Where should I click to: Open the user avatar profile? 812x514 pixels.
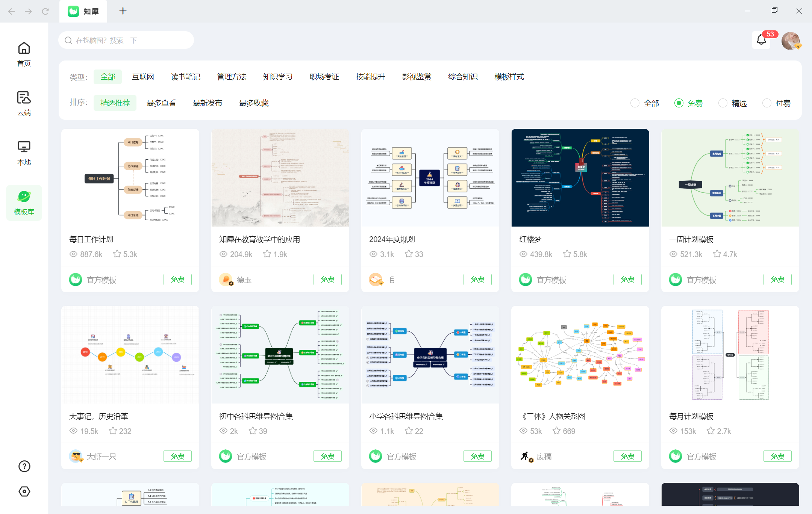coord(791,41)
